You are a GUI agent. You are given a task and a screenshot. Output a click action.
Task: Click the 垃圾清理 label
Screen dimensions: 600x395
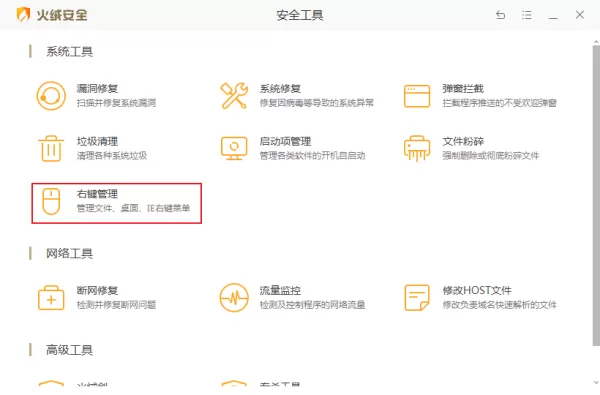pyautogui.click(x=97, y=141)
